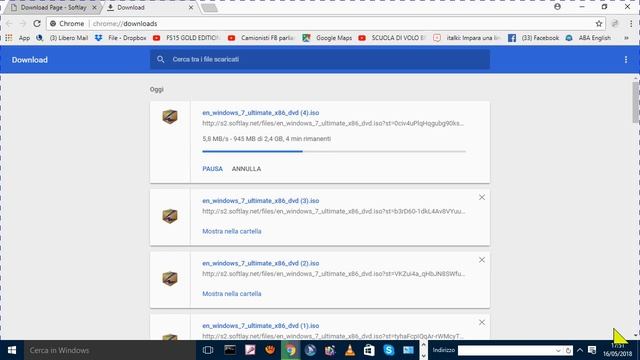Click the Download title in the blue header

click(30, 60)
